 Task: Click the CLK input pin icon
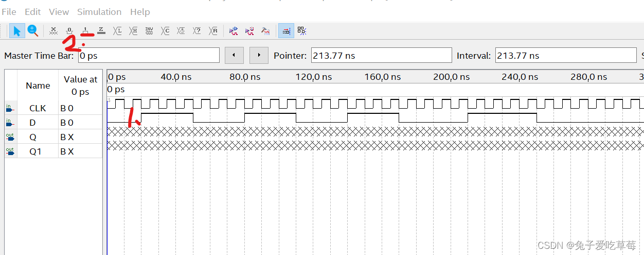pos(9,108)
